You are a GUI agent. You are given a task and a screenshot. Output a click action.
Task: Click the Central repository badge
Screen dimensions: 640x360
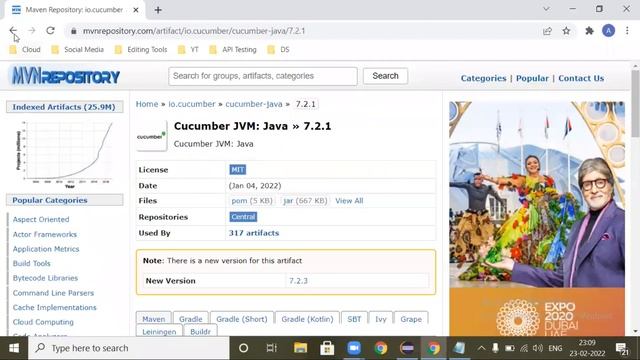[243, 217]
